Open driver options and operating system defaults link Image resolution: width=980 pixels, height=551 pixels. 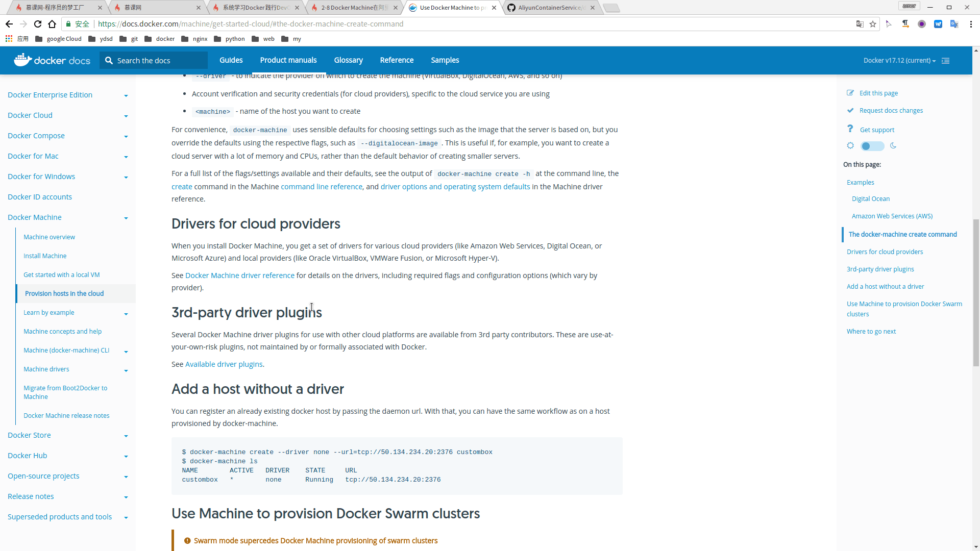[455, 187]
